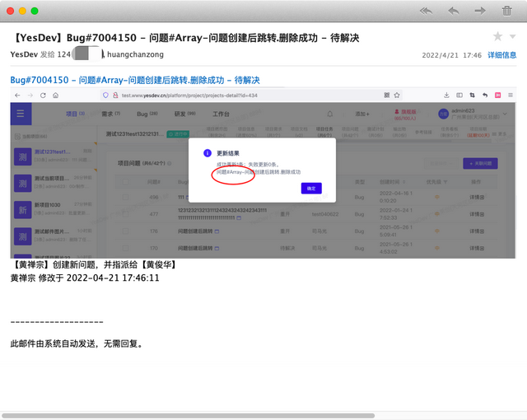The height and width of the screenshot is (420, 527).
Task: Open the Bug#7004150 blue title link
Action: point(135,81)
